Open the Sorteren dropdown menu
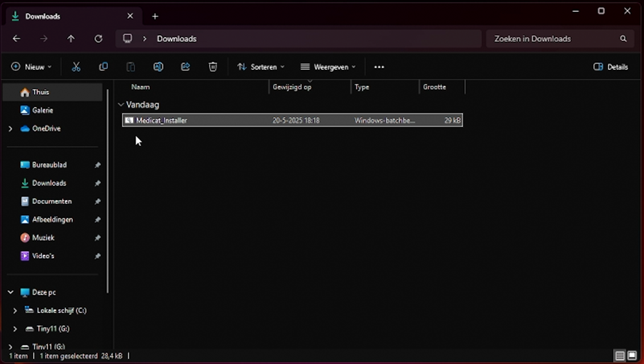This screenshot has height=364, width=644. [261, 67]
